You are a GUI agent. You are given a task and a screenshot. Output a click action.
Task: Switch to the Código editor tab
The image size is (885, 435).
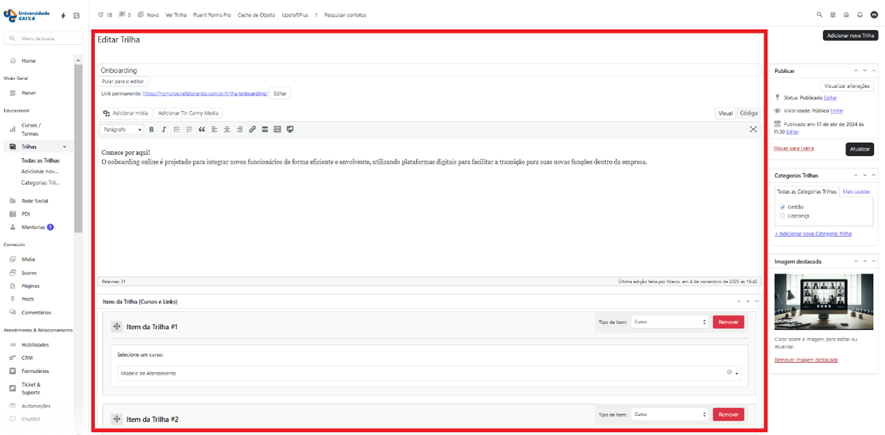coord(748,113)
